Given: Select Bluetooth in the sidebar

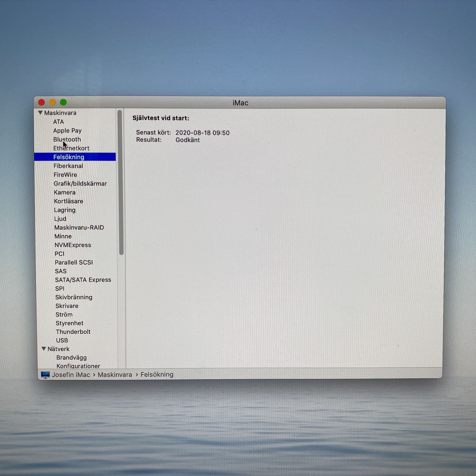Looking at the screenshot, I should [67, 139].
